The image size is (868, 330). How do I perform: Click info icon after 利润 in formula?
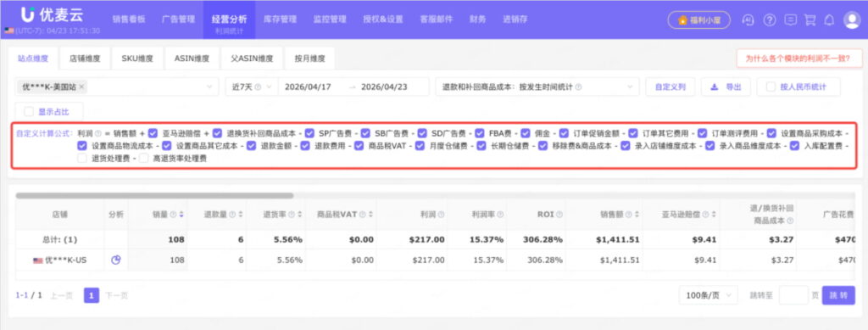point(98,133)
